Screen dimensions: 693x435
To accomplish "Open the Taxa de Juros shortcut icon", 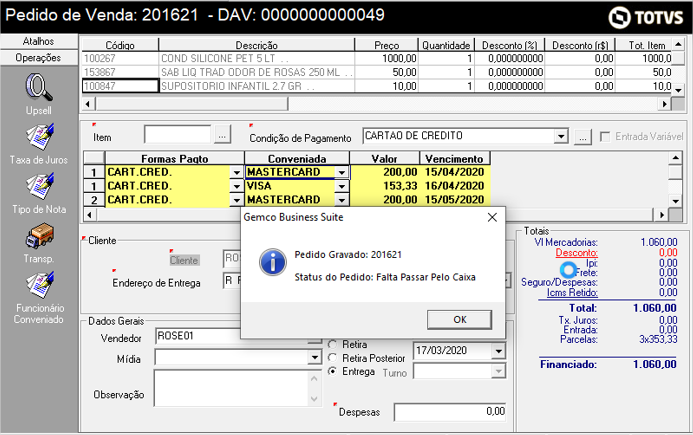I will (x=40, y=137).
